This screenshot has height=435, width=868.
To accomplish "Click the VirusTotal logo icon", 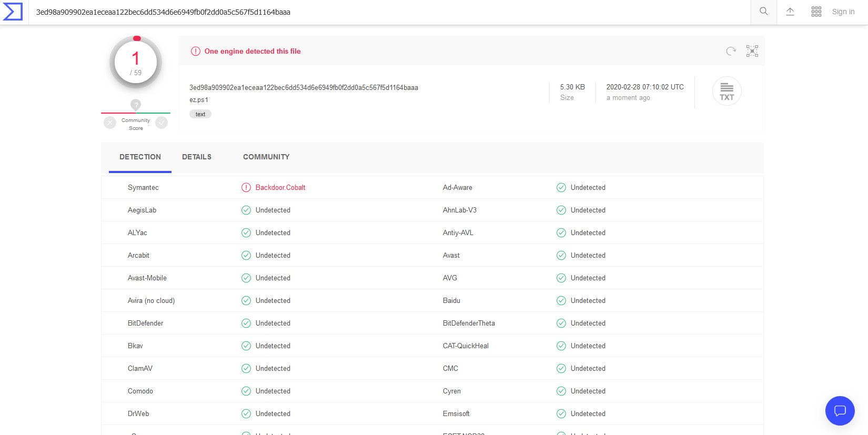I will point(13,12).
